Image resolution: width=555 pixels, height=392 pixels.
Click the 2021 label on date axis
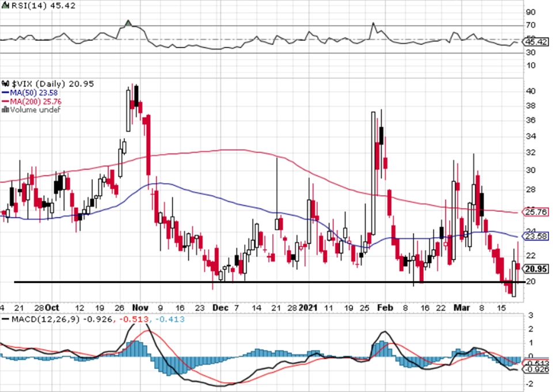tap(308, 308)
